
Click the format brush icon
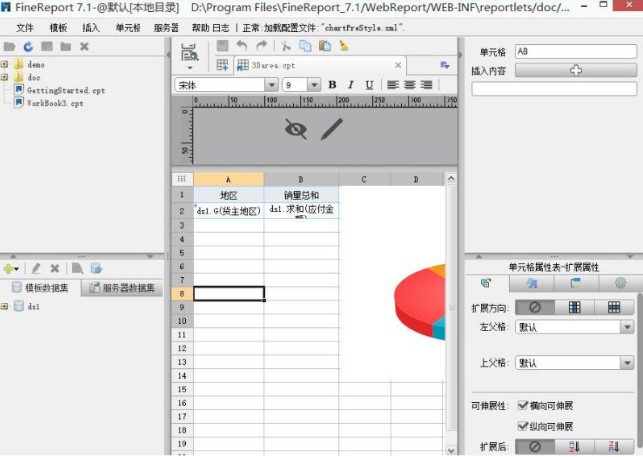(344, 46)
